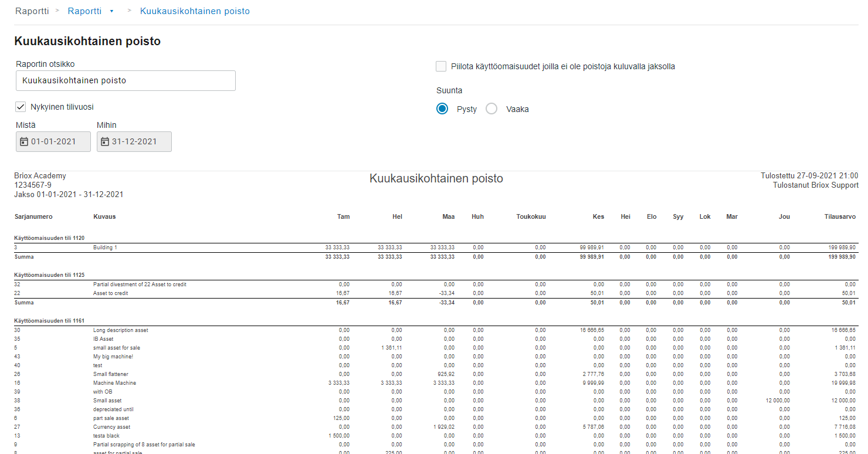Select the Building 1 row

coord(105,248)
